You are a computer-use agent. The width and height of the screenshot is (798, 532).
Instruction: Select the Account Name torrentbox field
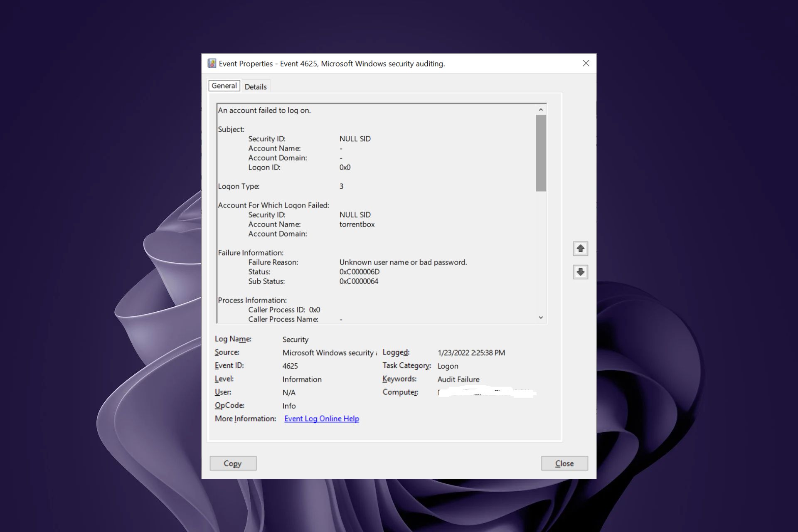(x=357, y=224)
